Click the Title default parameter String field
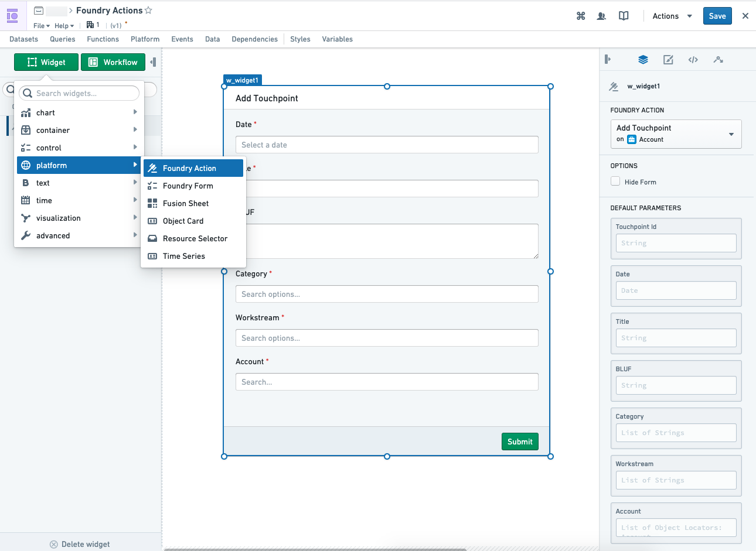Image resolution: width=756 pixels, height=551 pixels. point(676,338)
